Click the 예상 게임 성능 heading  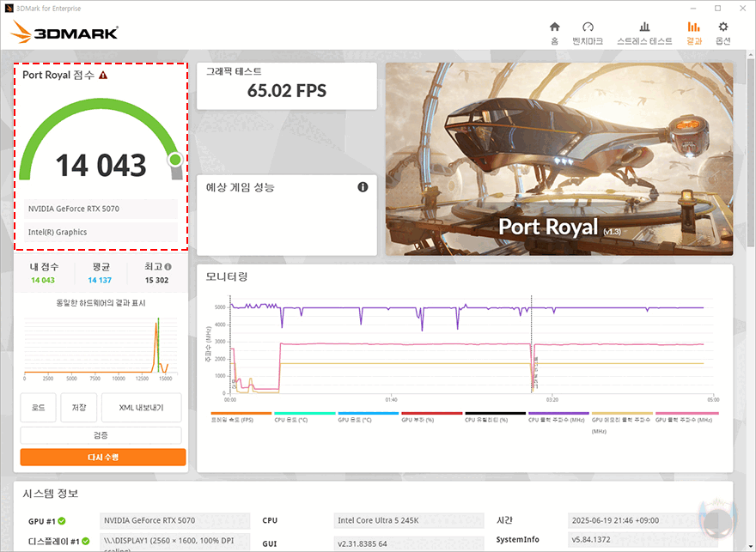(x=240, y=187)
